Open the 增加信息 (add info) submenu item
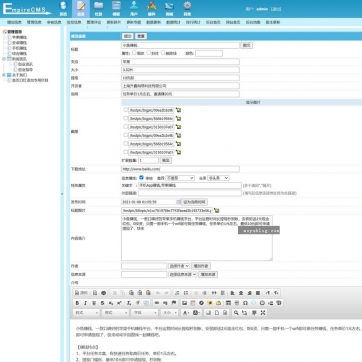This screenshot has width=362, height=362. pos(14,22)
